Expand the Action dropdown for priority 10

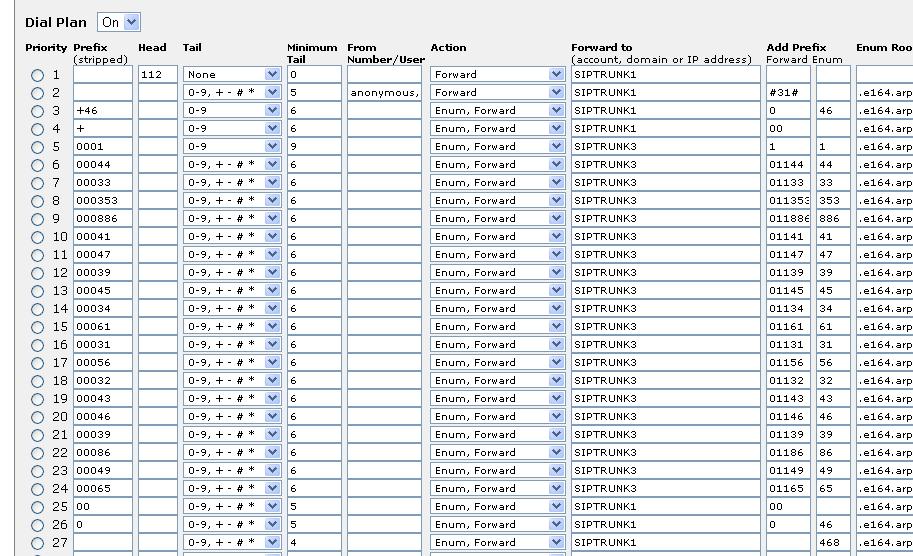498,236
